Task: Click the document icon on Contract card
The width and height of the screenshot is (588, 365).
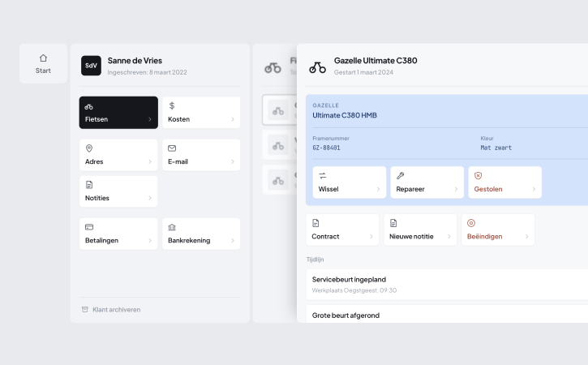Action: [315, 223]
